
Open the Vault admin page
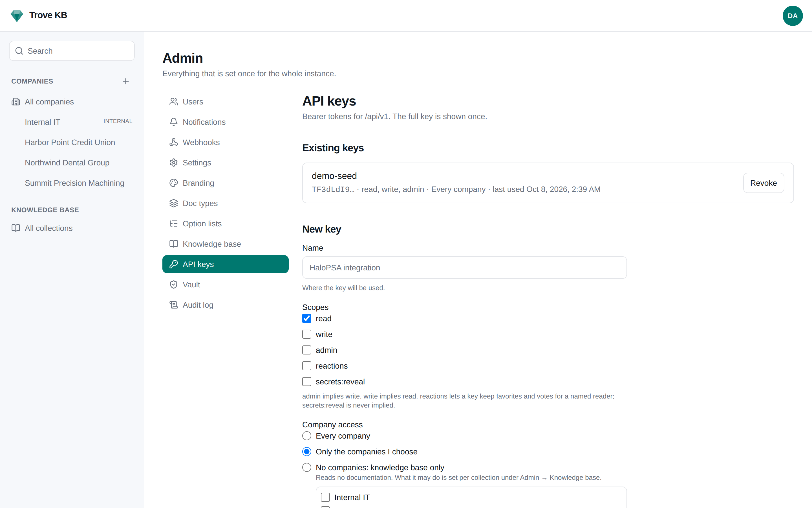pyautogui.click(x=226, y=284)
